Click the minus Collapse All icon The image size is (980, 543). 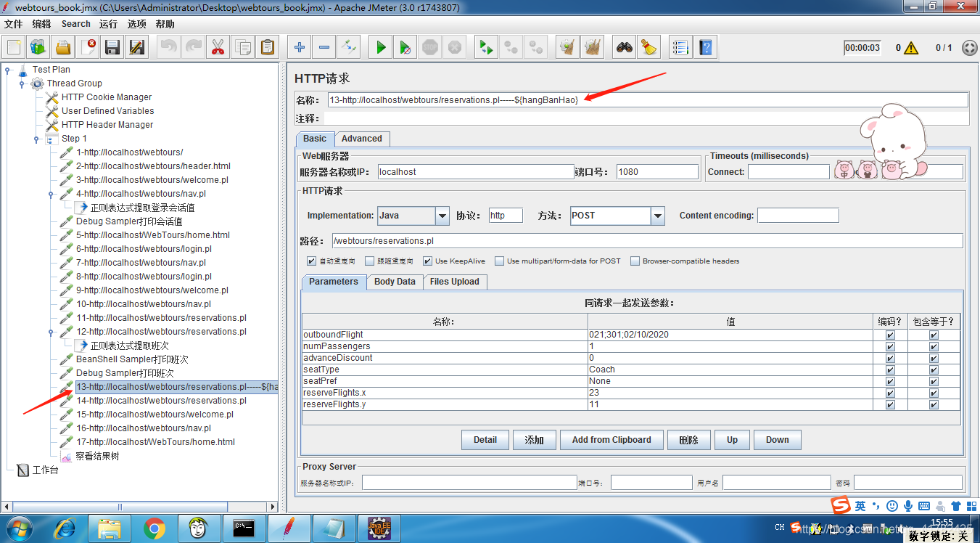point(324,47)
